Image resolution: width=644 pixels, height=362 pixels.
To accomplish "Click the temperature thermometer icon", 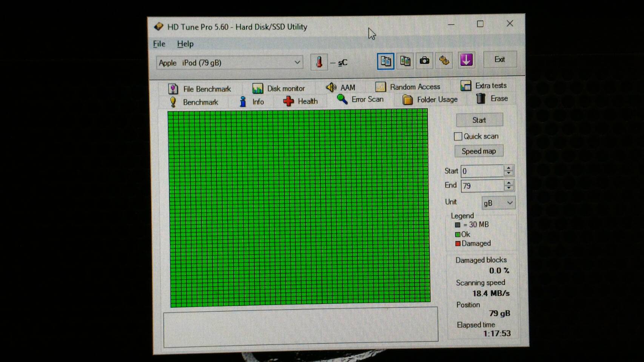I will coord(319,62).
